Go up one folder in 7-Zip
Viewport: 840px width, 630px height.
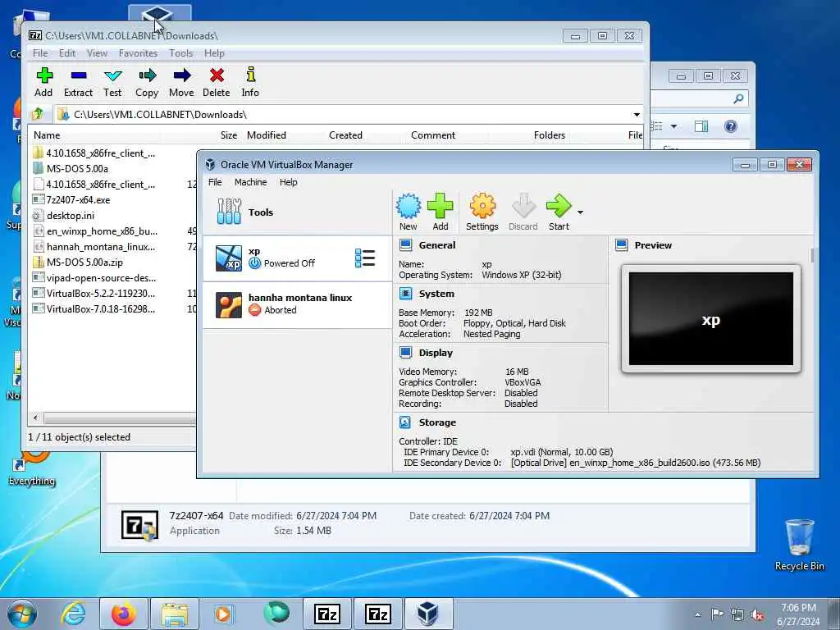38,114
